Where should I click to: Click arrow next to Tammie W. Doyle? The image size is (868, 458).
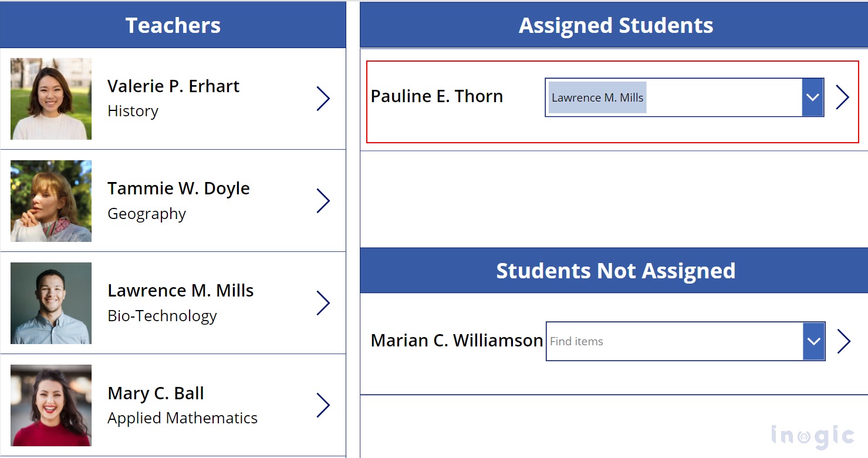[323, 201]
